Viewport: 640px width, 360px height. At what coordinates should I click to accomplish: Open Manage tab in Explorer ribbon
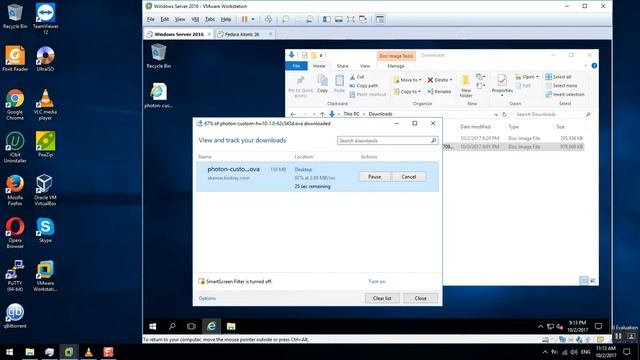[x=396, y=66]
